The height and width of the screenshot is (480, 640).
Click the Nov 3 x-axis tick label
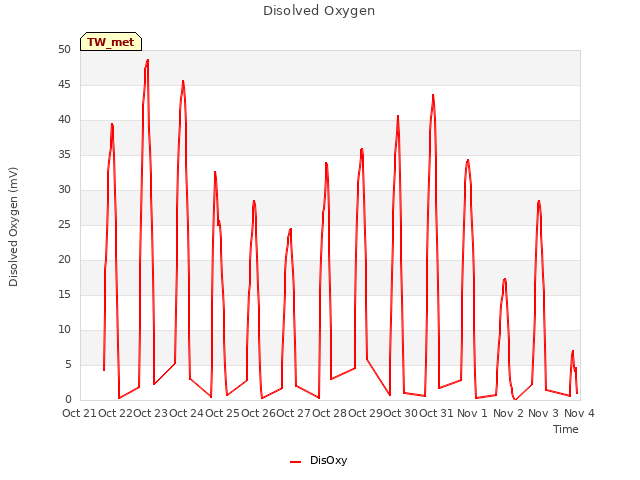pyautogui.click(x=543, y=413)
